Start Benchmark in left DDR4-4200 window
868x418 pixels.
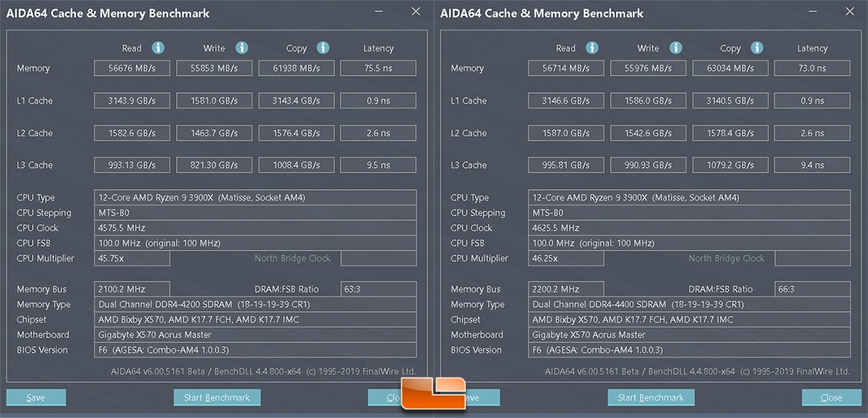pos(217,397)
